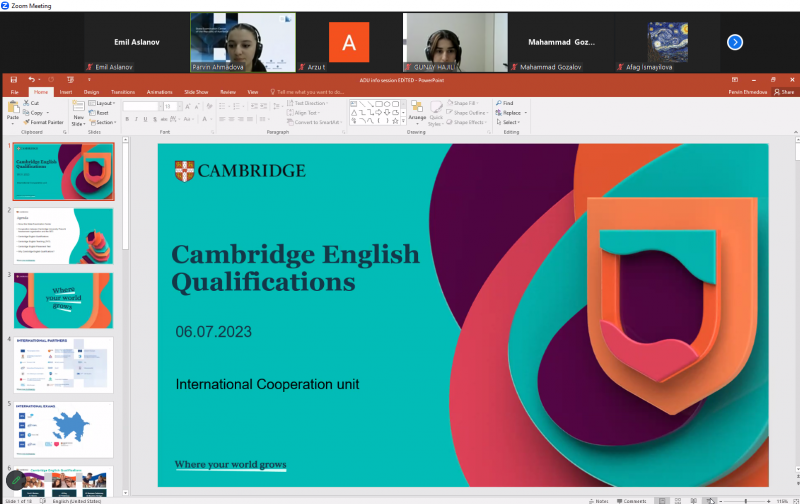Toggle underline formatting

pyautogui.click(x=145, y=119)
